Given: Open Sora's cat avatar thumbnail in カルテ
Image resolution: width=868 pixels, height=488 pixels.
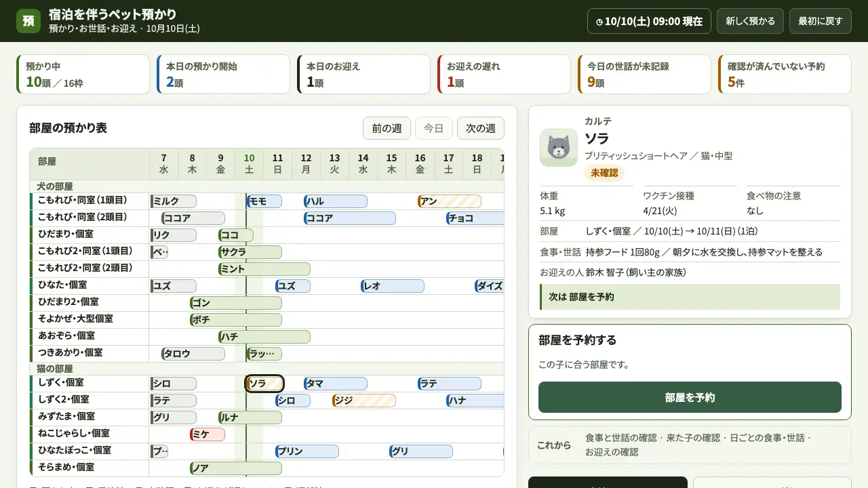Looking at the screenshot, I should pyautogui.click(x=559, y=148).
